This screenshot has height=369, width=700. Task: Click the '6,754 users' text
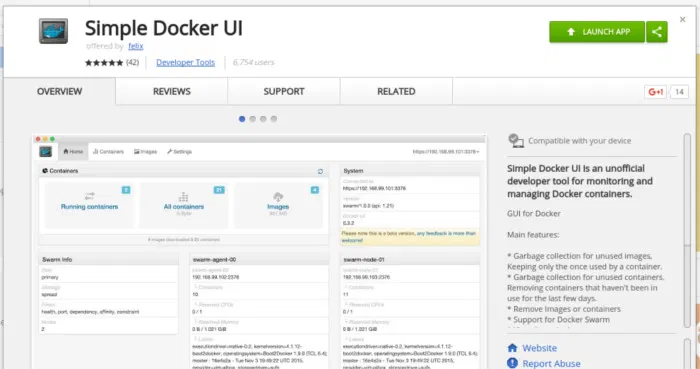254,62
